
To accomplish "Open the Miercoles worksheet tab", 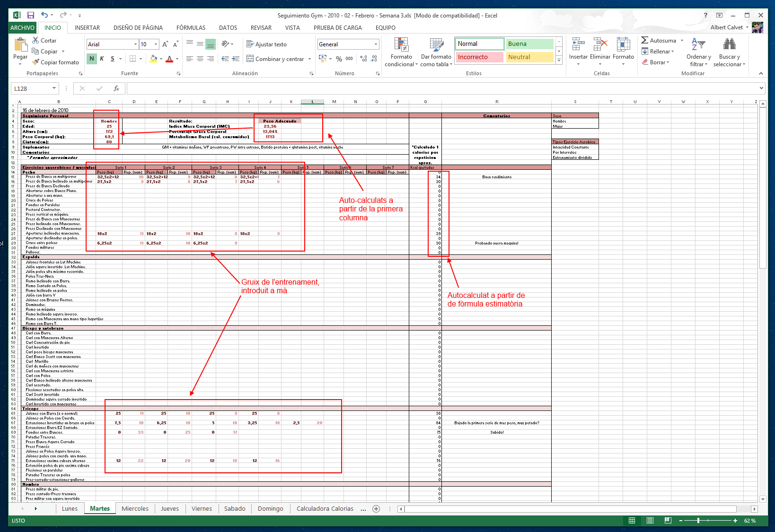I will click(x=135, y=508).
